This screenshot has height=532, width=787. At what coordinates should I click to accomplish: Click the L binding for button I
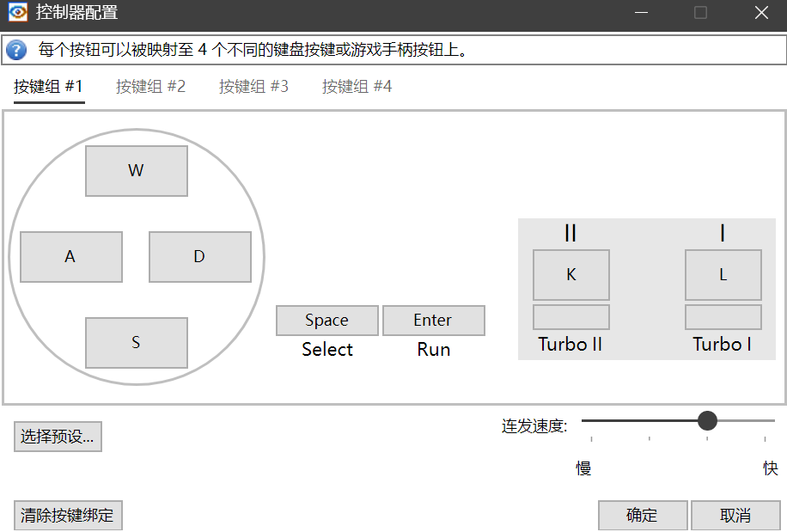tap(723, 274)
